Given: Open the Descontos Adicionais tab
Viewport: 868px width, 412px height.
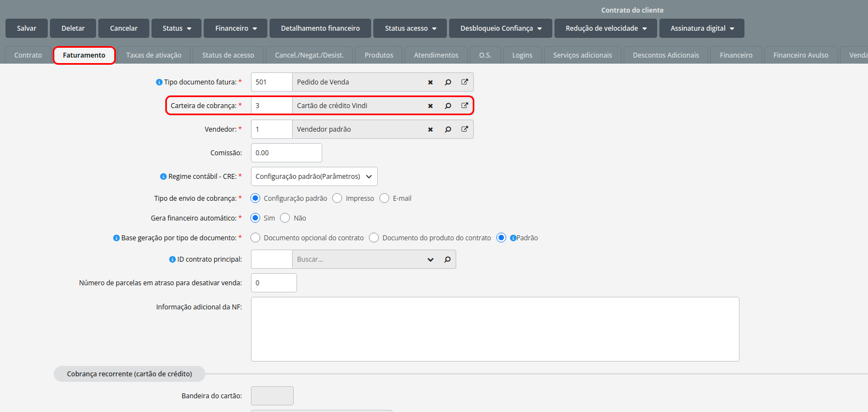Looking at the screenshot, I should (666, 55).
